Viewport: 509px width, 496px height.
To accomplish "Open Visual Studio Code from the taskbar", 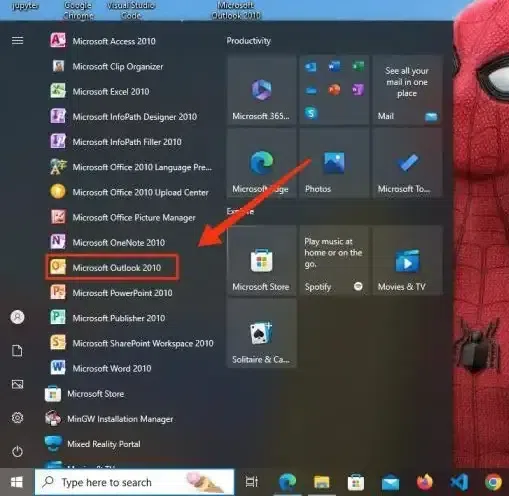I will click(x=459, y=482).
